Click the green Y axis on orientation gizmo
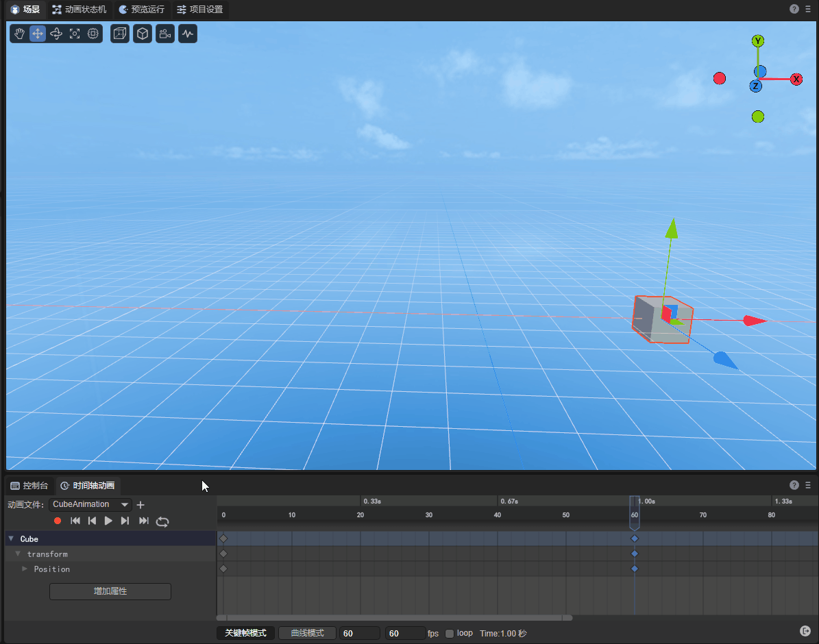The width and height of the screenshot is (819, 644). 757,41
